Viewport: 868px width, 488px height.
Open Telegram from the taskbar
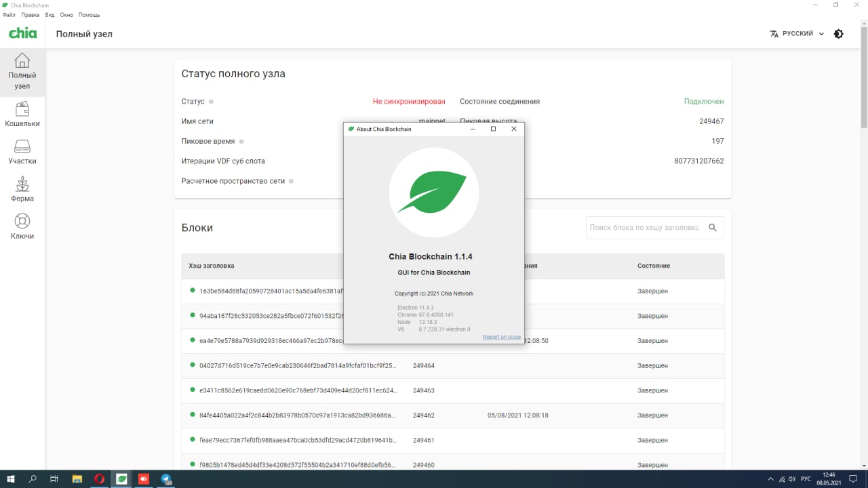166,479
